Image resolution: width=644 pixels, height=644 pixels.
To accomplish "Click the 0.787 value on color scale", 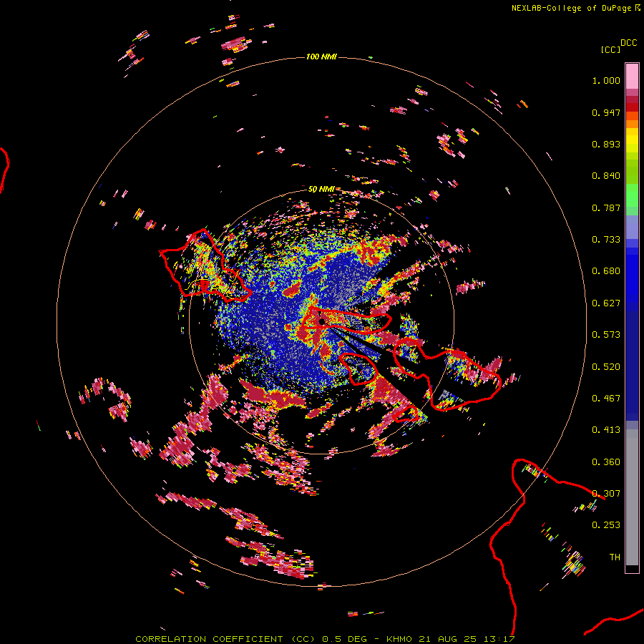I will [606, 208].
